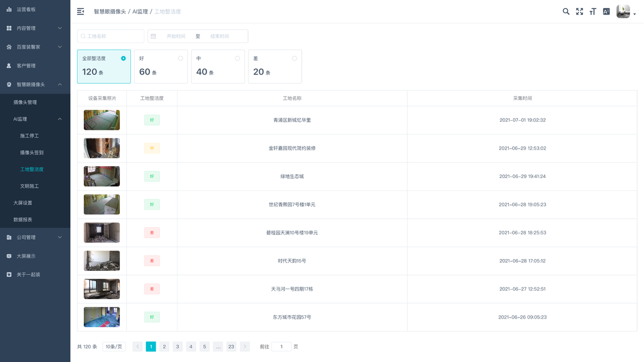Select the 中 radio filter card
This screenshot has height=362, width=644.
218,67
